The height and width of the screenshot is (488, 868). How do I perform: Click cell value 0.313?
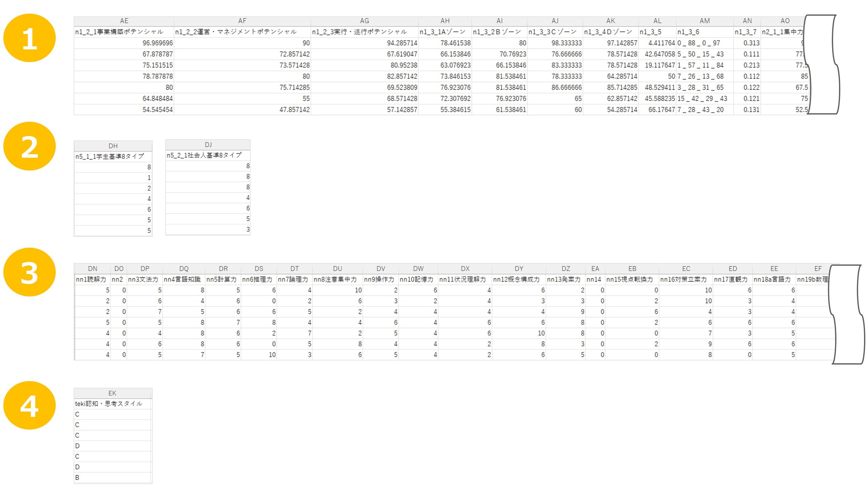coord(747,43)
